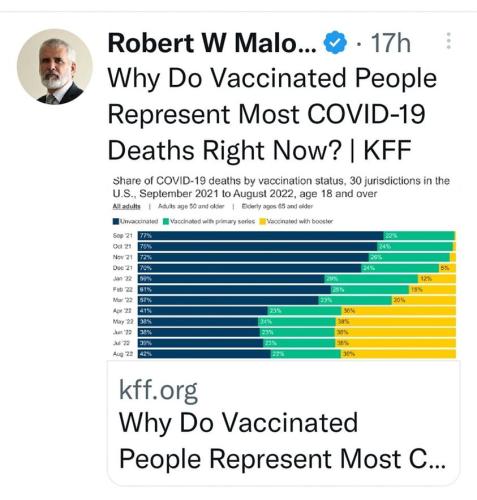This screenshot has width=477, height=500.
Task: Select the All adults chart tab
Action: [126, 206]
